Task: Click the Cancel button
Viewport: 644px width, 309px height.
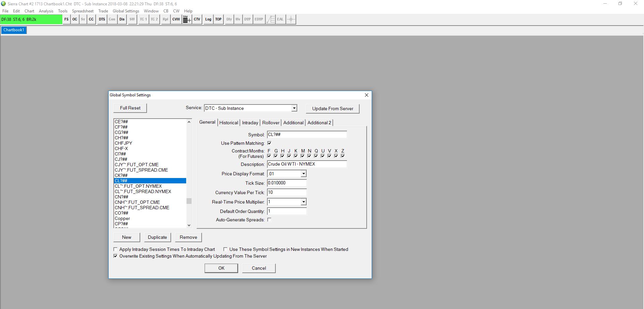Action: (x=259, y=268)
